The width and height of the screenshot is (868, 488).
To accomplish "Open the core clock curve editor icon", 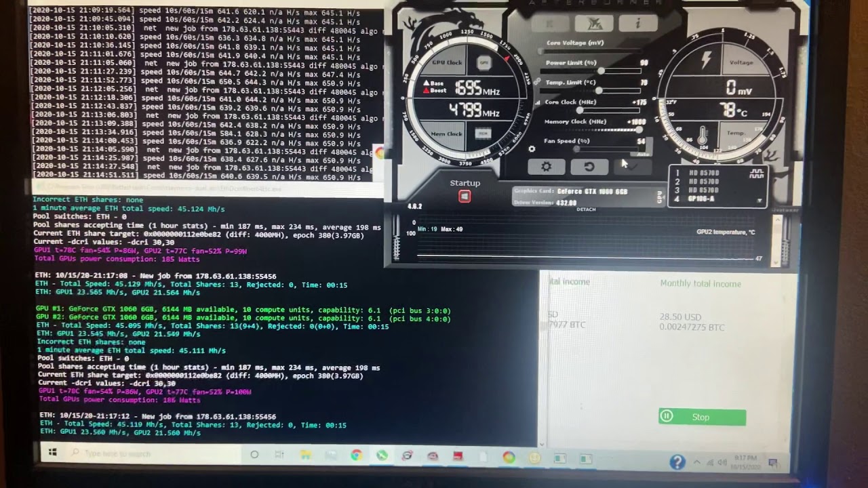I will click(536, 102).
